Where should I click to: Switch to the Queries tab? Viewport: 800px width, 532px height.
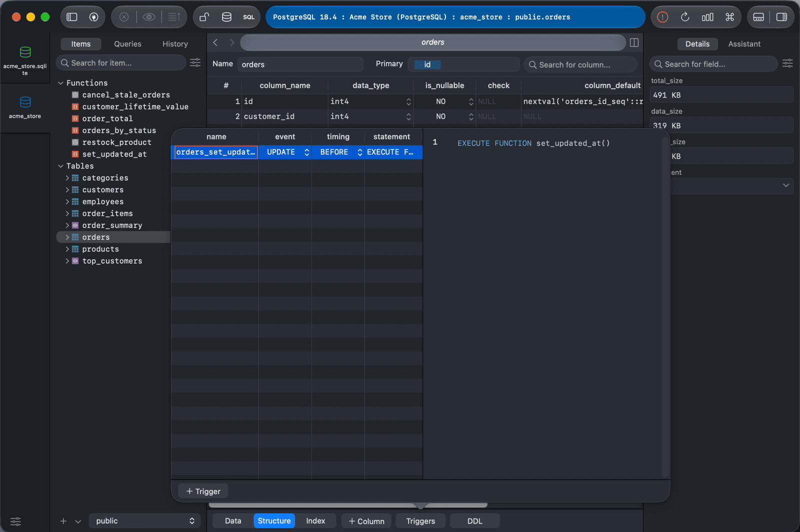pos(127,44)
